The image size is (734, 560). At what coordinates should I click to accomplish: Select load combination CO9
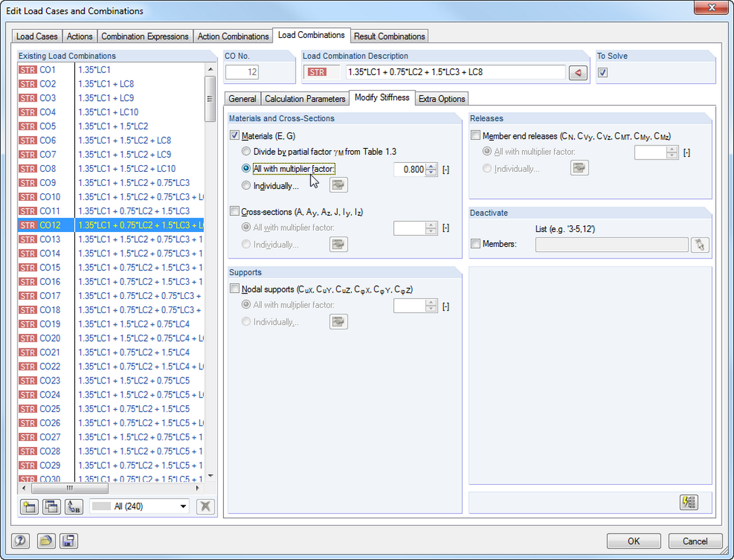(111, 183)
